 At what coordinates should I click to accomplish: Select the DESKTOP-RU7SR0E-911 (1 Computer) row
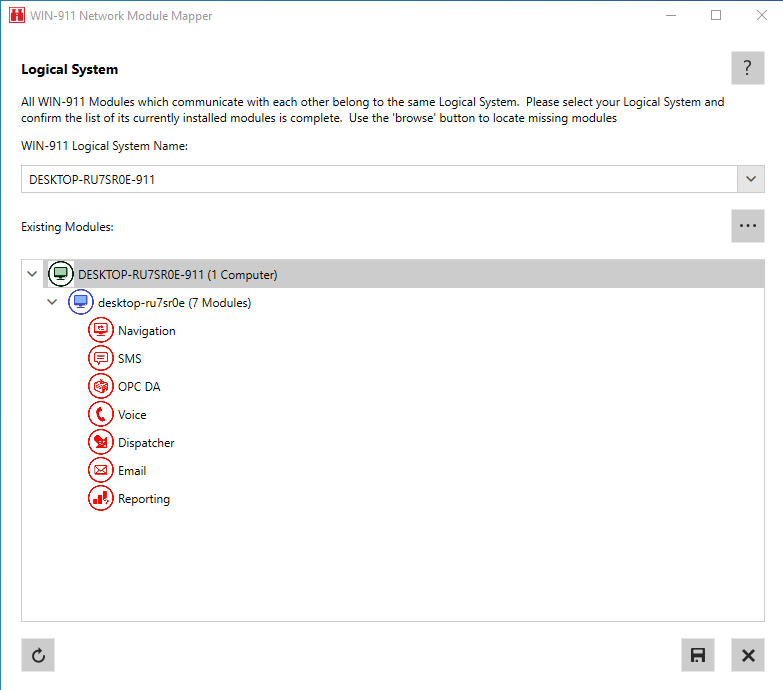pyautogui.click(x=403, y=274)
